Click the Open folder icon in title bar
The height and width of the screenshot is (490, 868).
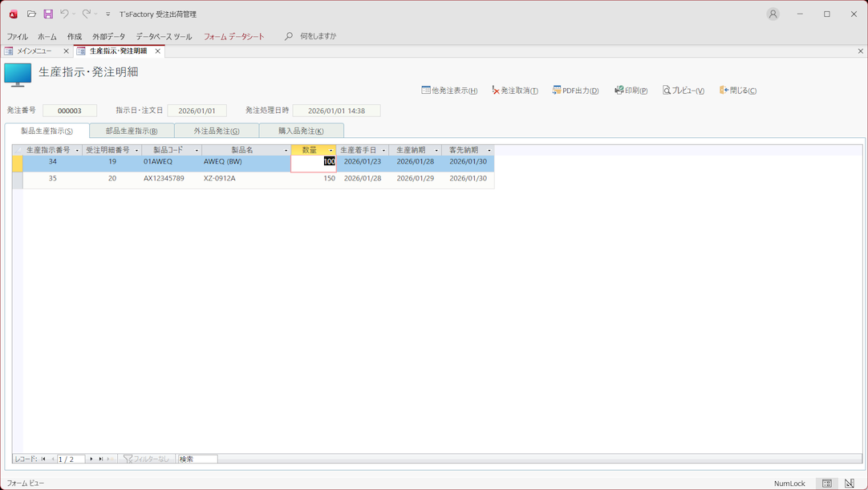tap(31, 14)
